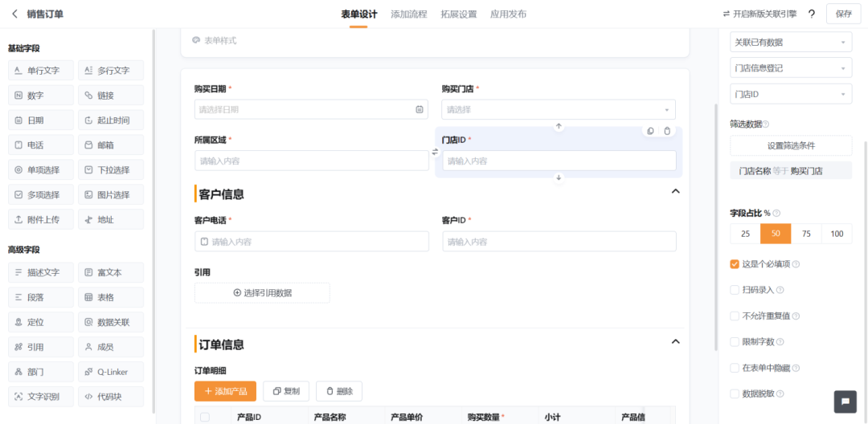
Task: Add a 起止时间 field
Action: [111, 120]
